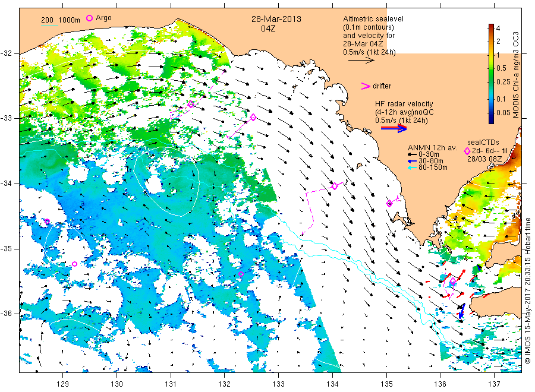535x392 pixels.
Task: Click the (0.1m contours) legend line
Action: pos(369,27)
